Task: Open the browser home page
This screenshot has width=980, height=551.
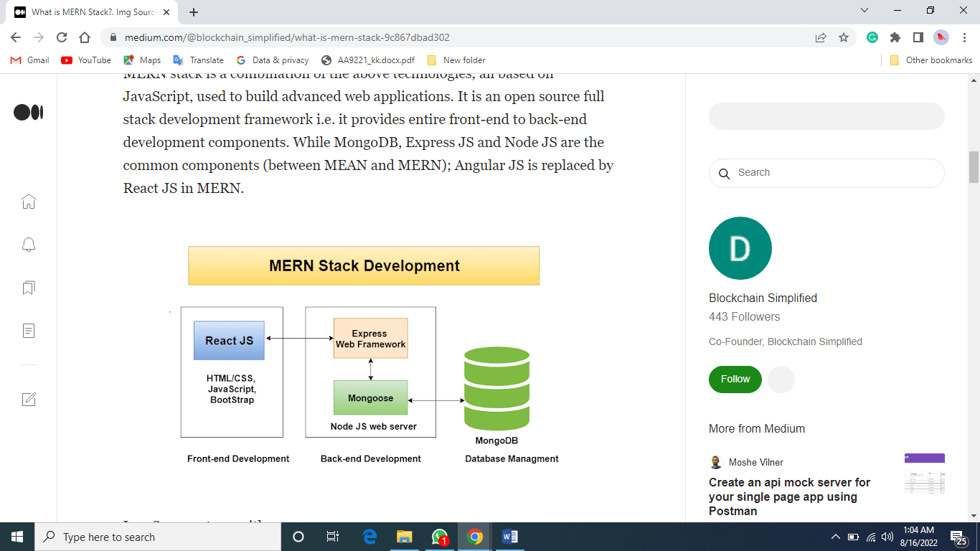Action: (x=85, y=37)
